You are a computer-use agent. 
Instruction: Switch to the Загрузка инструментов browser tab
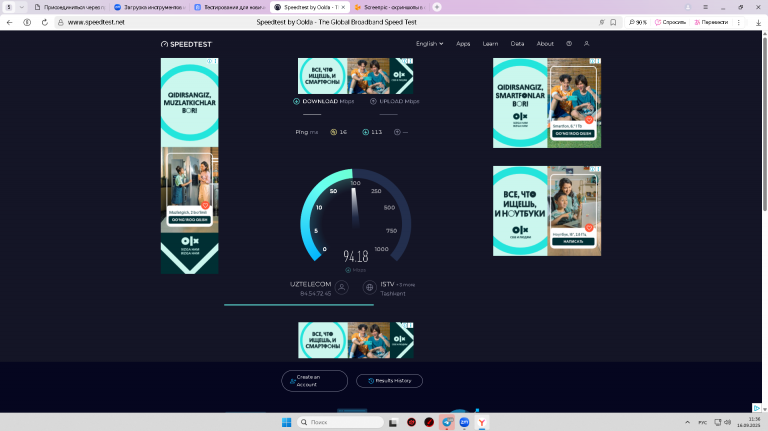[150, 7]
